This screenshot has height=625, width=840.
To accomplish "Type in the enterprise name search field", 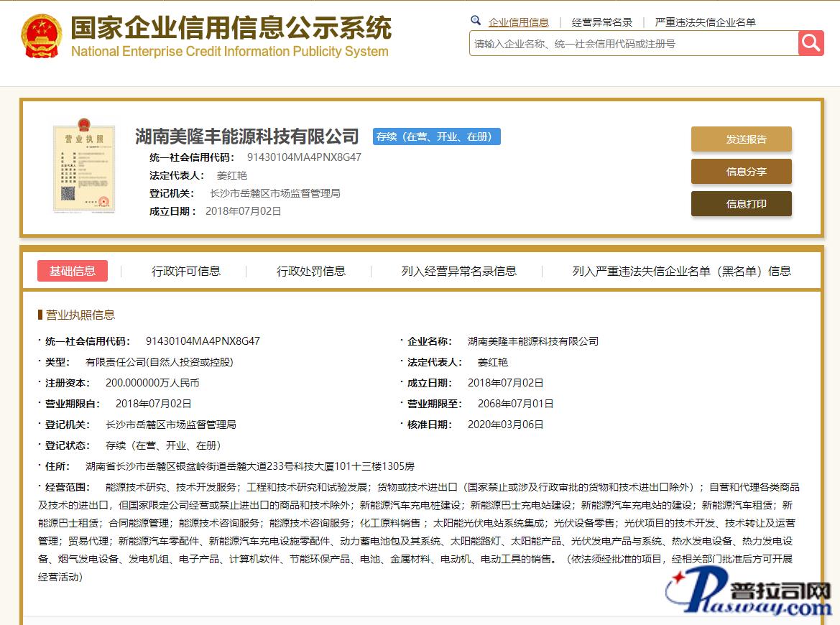I will tap(633, 44).
